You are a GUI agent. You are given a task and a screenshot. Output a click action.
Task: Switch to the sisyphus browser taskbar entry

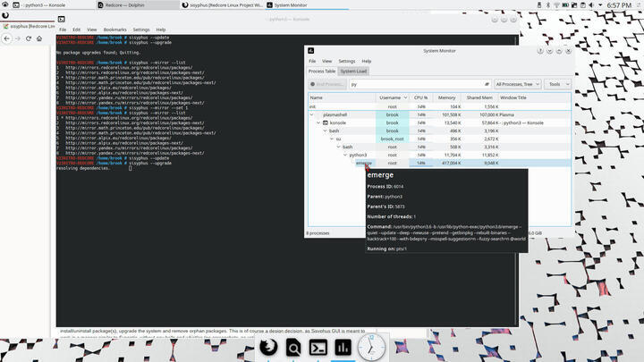click(222, 5)
